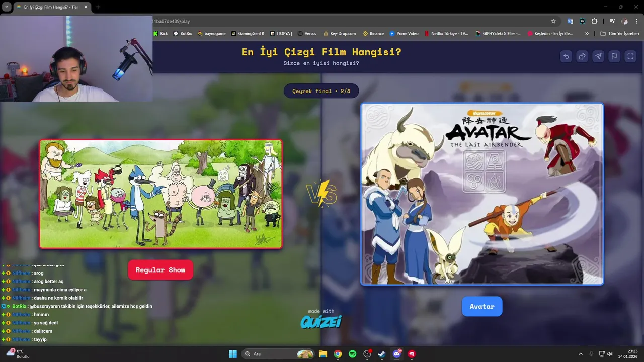Open the Chrome extensions puzzle icon
The width and height of the screenshot is (644, 362).
[595, 21]
